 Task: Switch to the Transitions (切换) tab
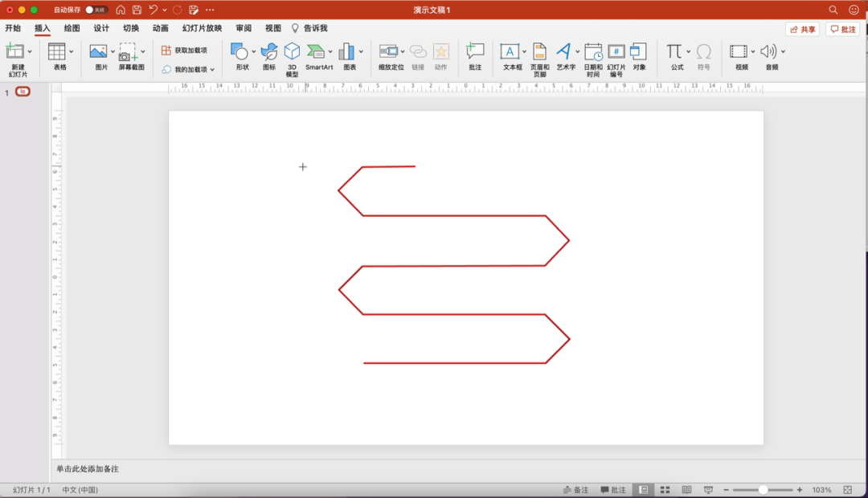pyautogui.click(x=131, y=28)
